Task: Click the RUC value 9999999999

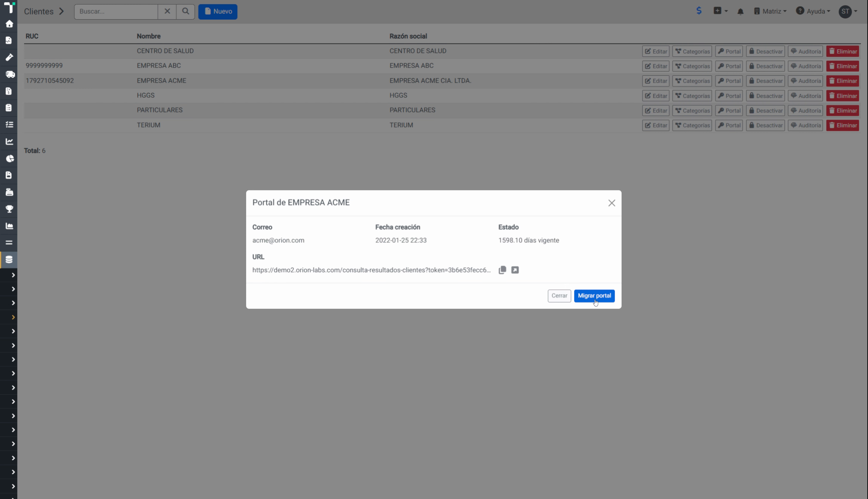Action: click(44, 66)
